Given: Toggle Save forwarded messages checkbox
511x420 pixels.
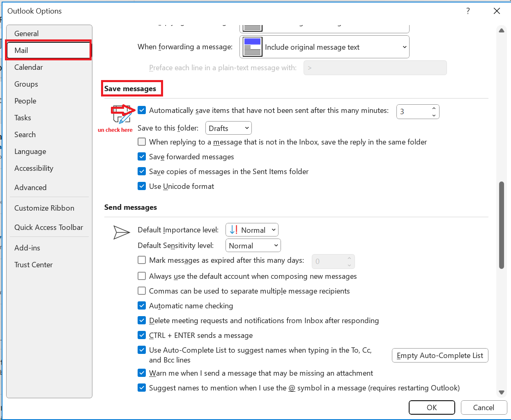Looking at the screenshot, I should [x=142, y=156].
